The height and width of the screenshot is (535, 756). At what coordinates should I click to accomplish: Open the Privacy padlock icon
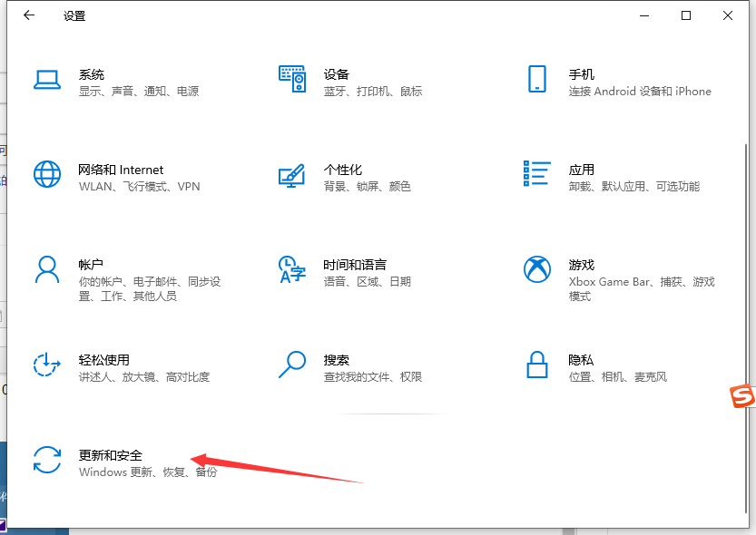click(536, 365)
